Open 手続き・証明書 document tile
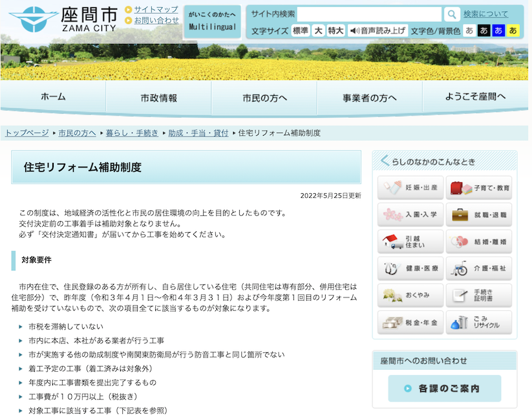The image size is (532, 417). (x=479, y=295)
